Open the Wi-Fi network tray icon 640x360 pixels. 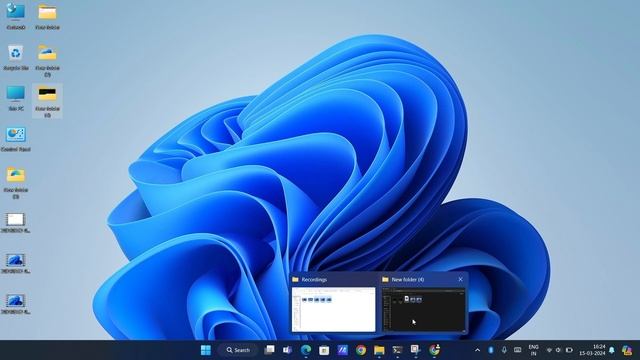549,350
